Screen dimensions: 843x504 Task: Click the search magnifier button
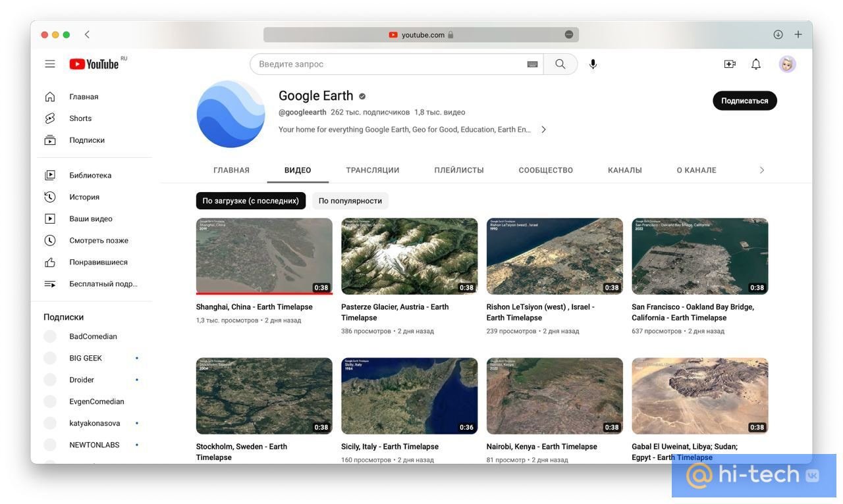pyautogui.click(x=560, y=64)
